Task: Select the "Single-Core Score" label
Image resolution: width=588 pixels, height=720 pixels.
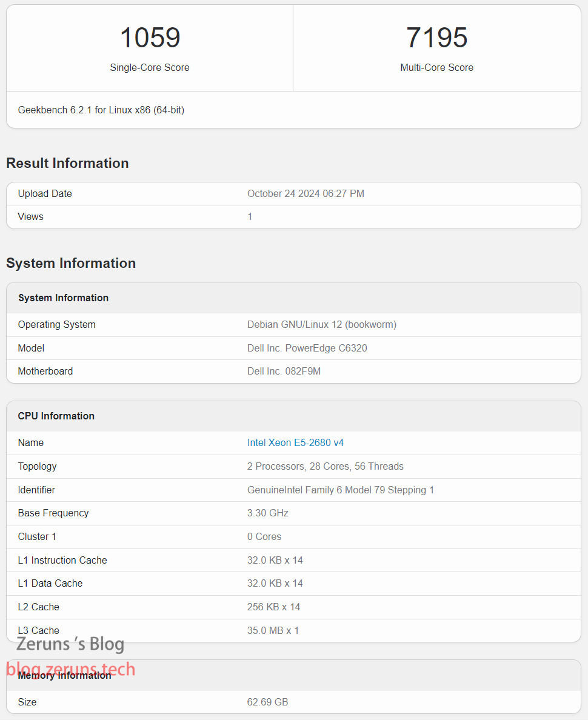Action: [150, 68]
